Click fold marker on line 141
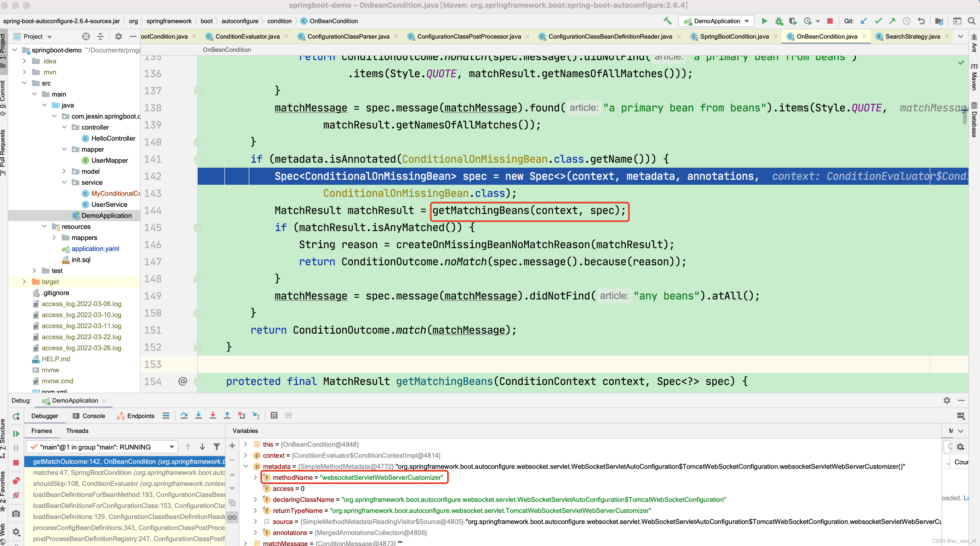Image resolution: width=980 pixels, height=546 pixels. (197, 159)
